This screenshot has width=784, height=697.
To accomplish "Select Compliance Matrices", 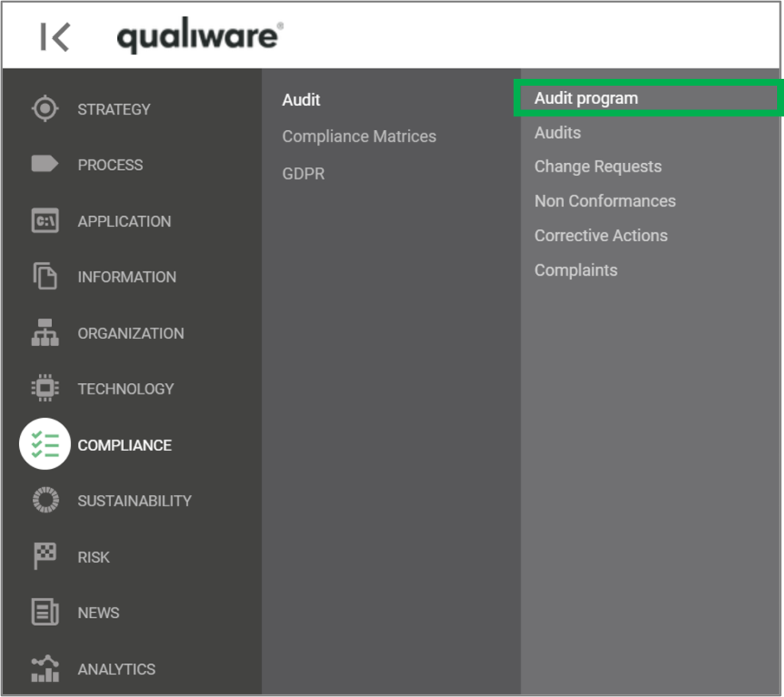I will (x=359, y=136).
